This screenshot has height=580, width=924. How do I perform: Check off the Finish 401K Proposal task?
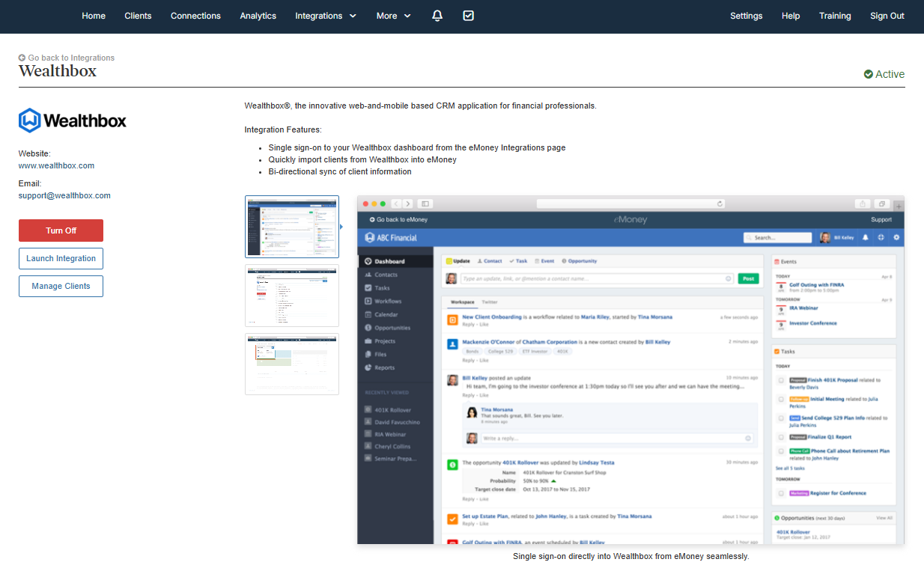tap(781, 380)
